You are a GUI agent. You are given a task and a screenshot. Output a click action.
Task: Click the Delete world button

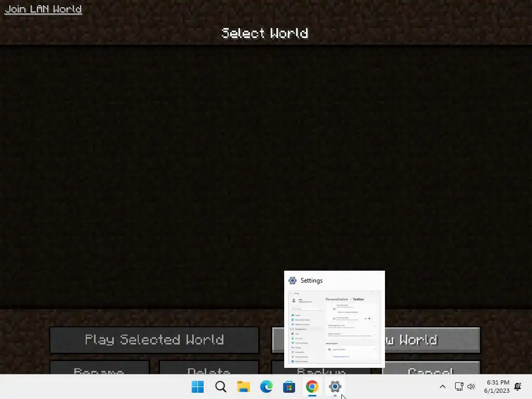pyautogui.click(x=209, y=368)
